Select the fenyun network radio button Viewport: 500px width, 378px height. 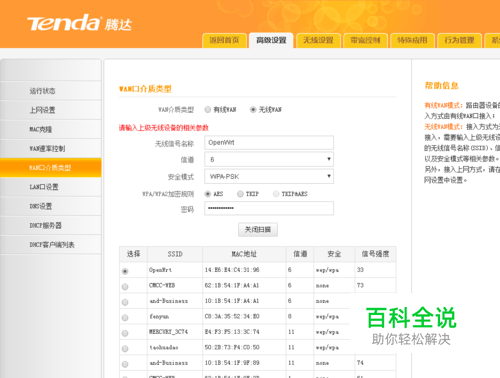pos(125,318)
